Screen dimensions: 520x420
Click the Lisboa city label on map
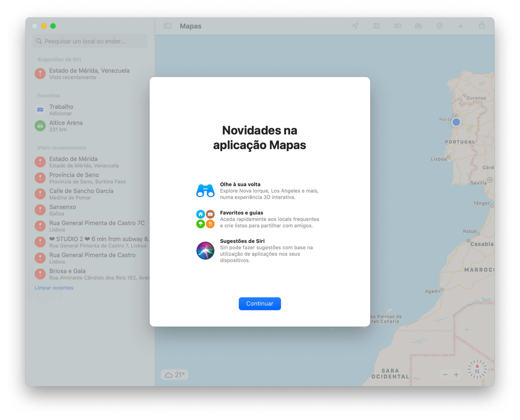tap(438, 159)
